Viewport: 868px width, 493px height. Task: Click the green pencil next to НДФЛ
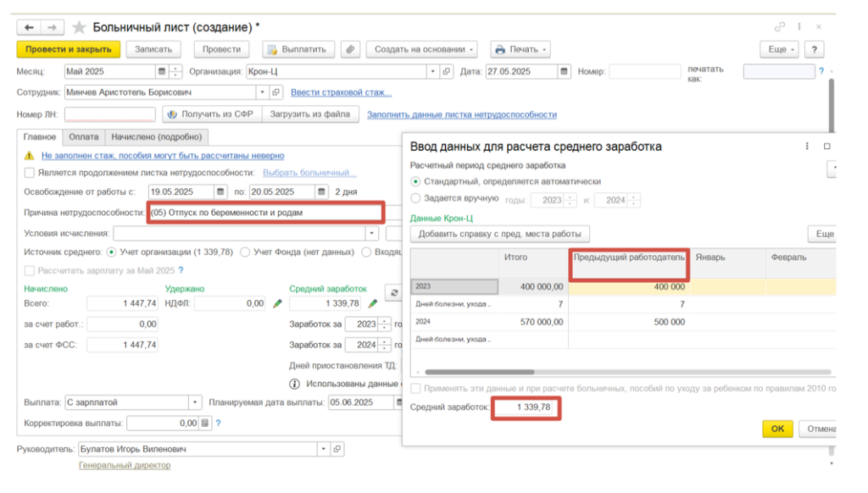(x=277, y=303)
